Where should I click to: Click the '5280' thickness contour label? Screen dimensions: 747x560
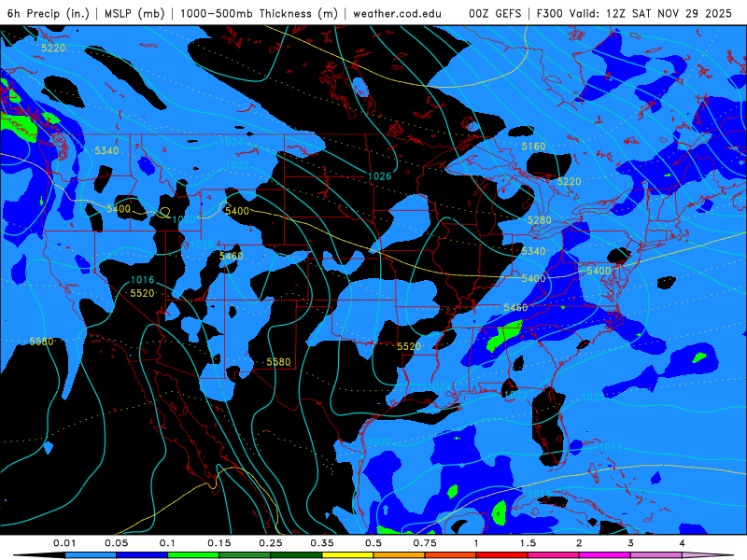pyautogui.click(x=540, y=220)
